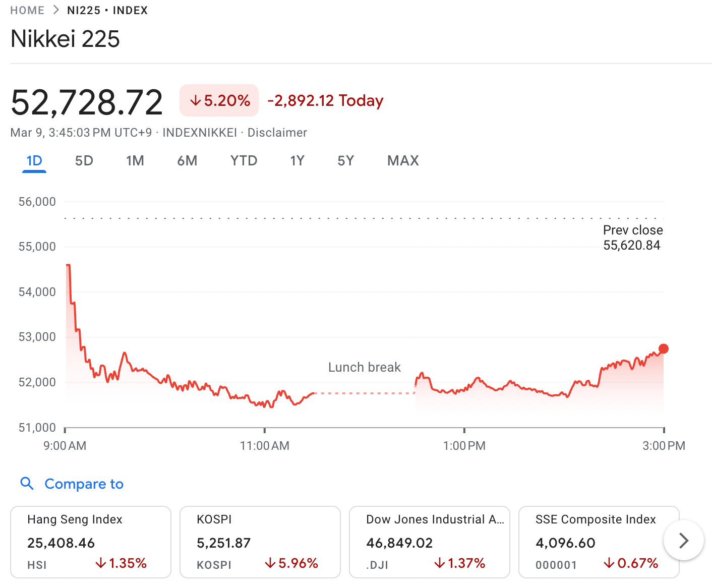Switch to the 5D chart view
This screenshot has height=588, width=712.
click(84, 160)
